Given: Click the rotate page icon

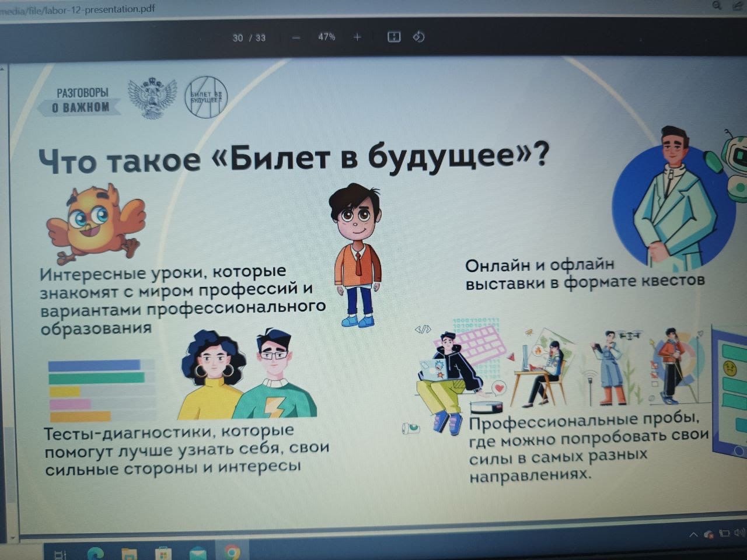Looking at the screenshot, I should 418,37.
